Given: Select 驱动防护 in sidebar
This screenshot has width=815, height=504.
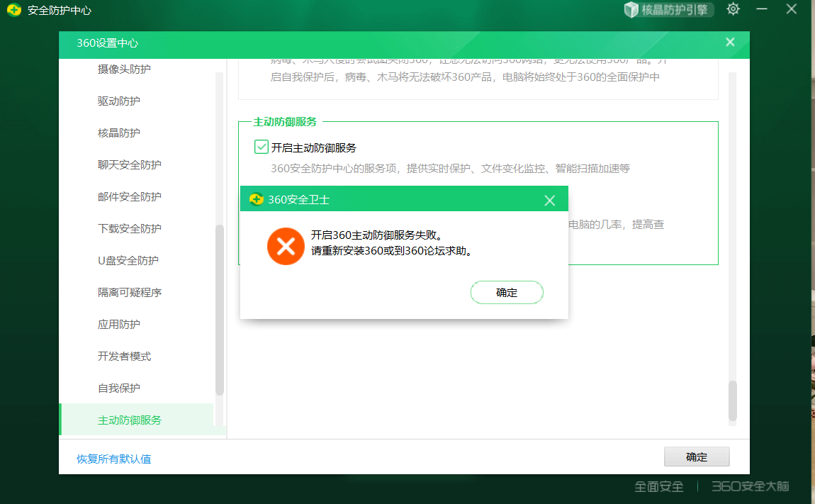Looking at the screenshot, I should tap(119, 101).
